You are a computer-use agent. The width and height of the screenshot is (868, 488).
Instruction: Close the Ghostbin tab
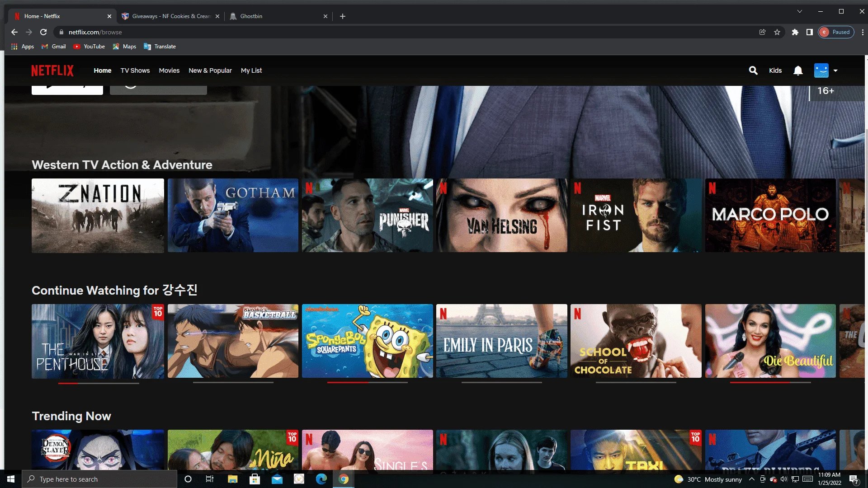pyautogui.click(x=325, y=16)
